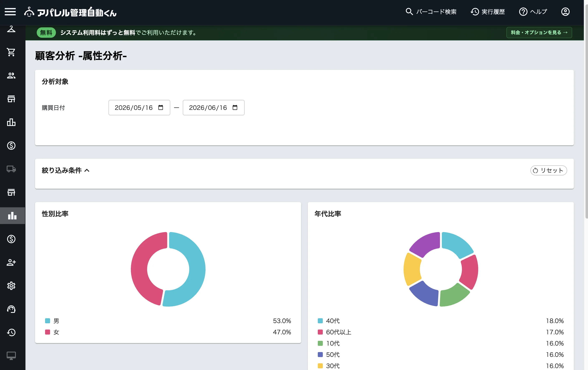The image size is (588, 370).
Task: Click the 年代比率 heading
Action: coord(328,214)
